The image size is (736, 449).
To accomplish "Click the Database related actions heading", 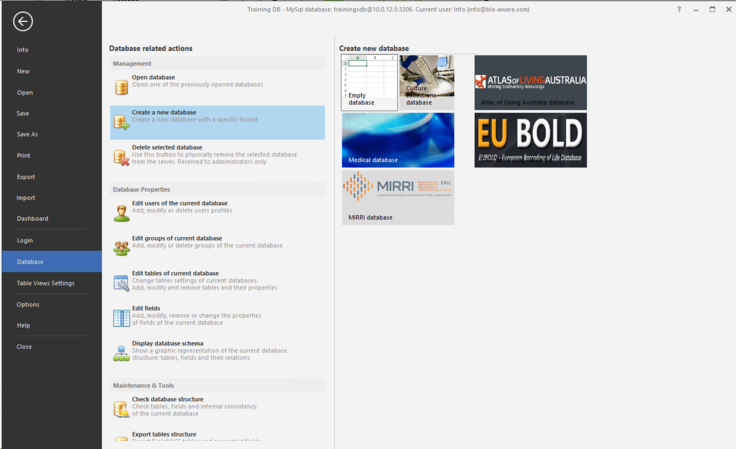I will [x=151, y=48].
